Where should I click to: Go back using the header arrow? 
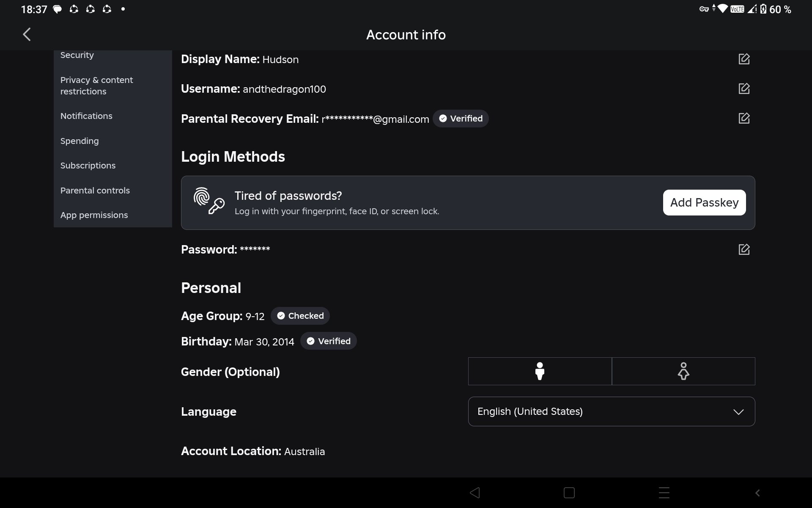click(x=27, y=34)
